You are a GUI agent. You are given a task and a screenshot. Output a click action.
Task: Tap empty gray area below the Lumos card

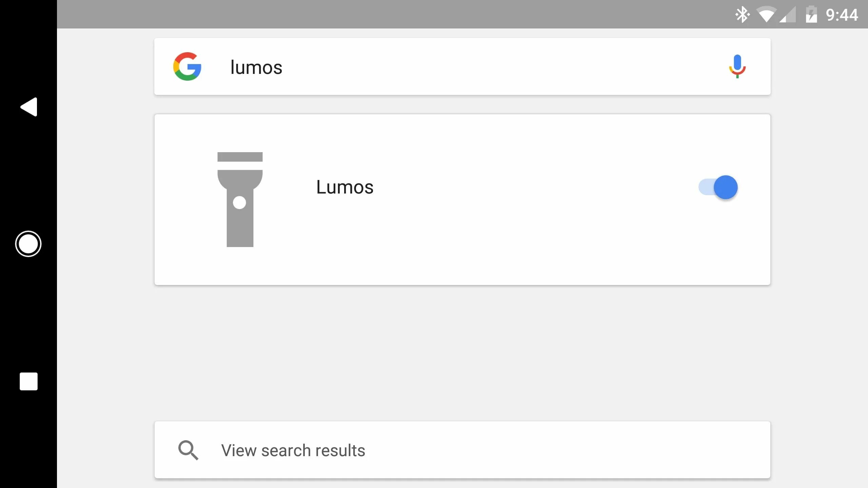tap(462, 352)
